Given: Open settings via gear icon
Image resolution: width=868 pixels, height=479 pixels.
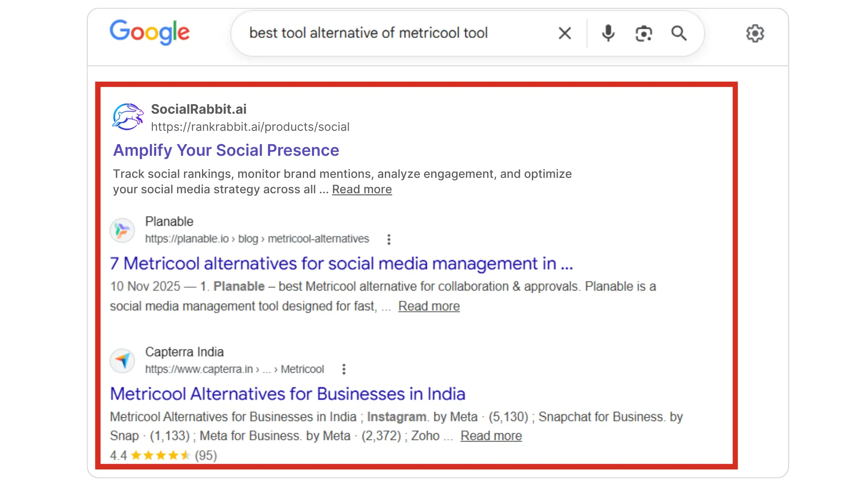Looking at the screenshot, I should 755,33.
